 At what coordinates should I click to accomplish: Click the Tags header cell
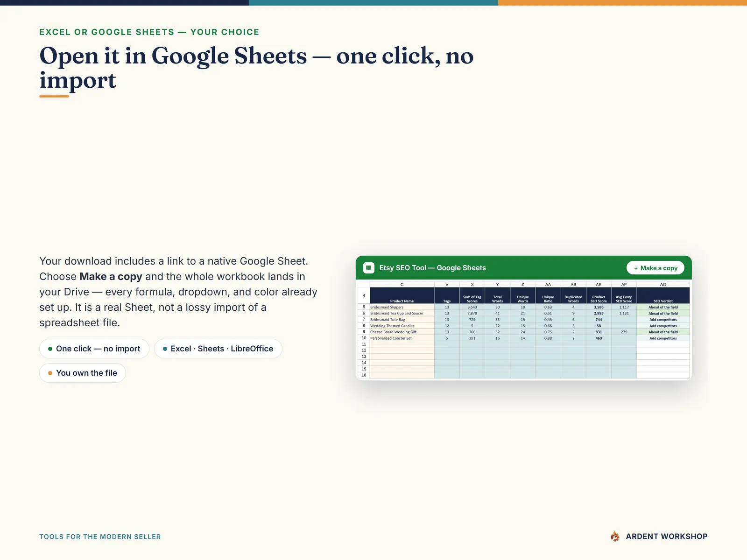(x=447, y=295)
